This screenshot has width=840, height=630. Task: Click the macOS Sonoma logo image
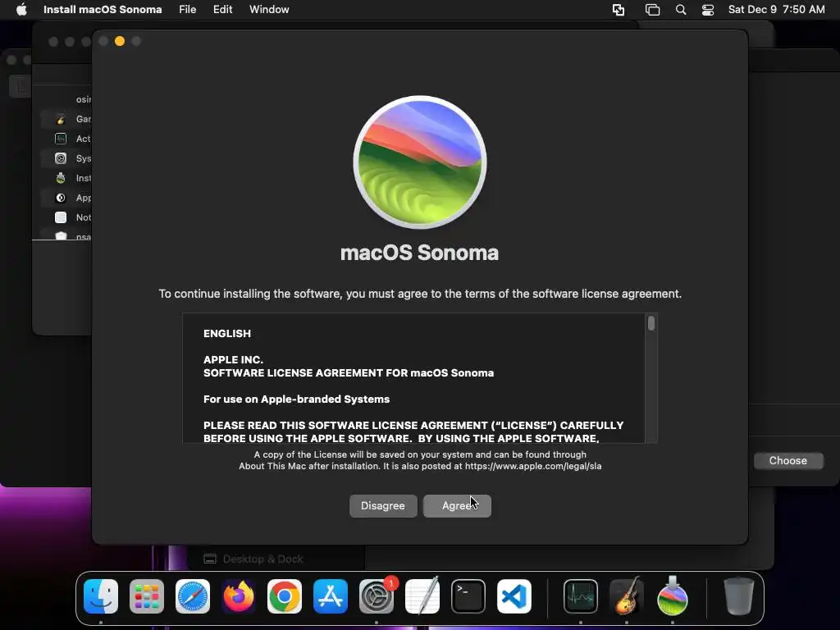[420, 162]
